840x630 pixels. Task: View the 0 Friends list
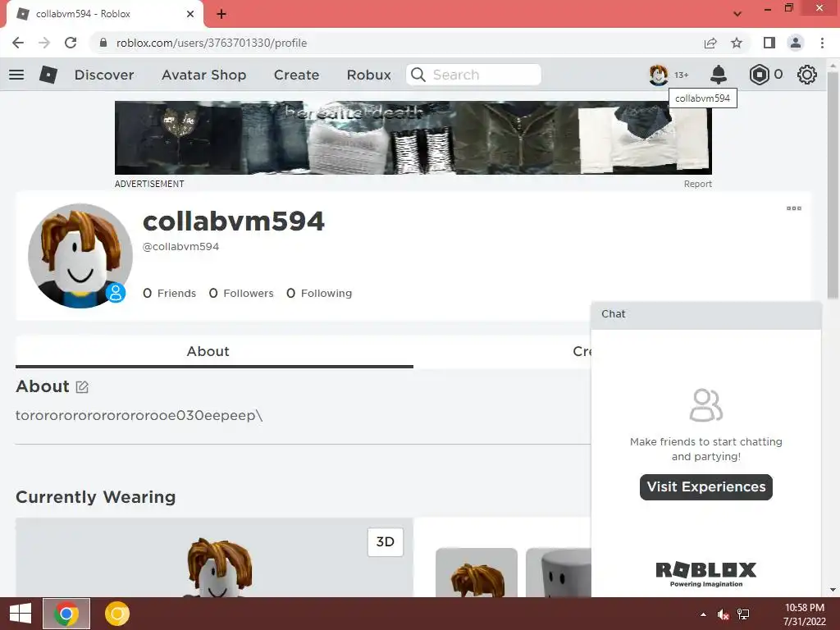coord(169,293)
